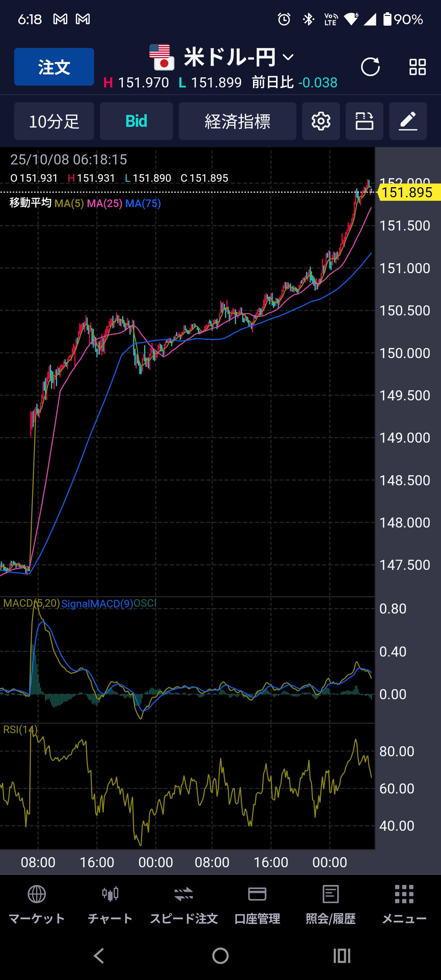Image resolution: width=441 pixels, height=980 pixels.
Task: Open Android recent apps button
Action: 342,955
